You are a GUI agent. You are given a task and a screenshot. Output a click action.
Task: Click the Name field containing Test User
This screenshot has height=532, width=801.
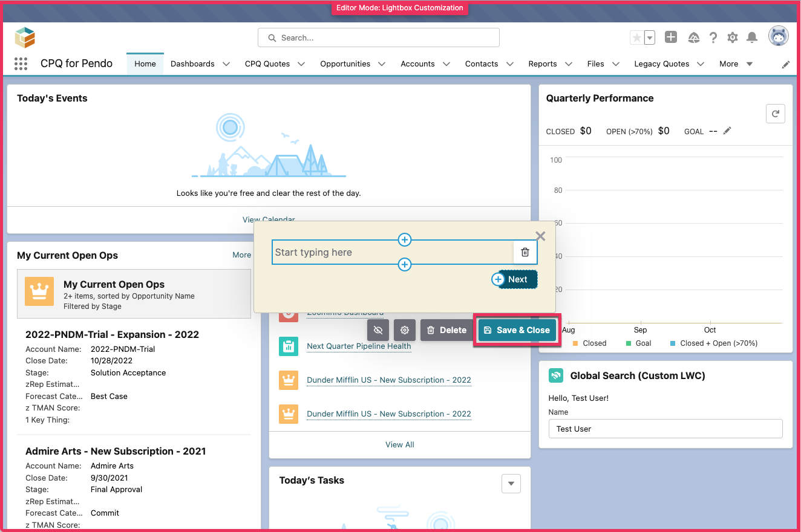pyautogui.click(x=665, y=429)
